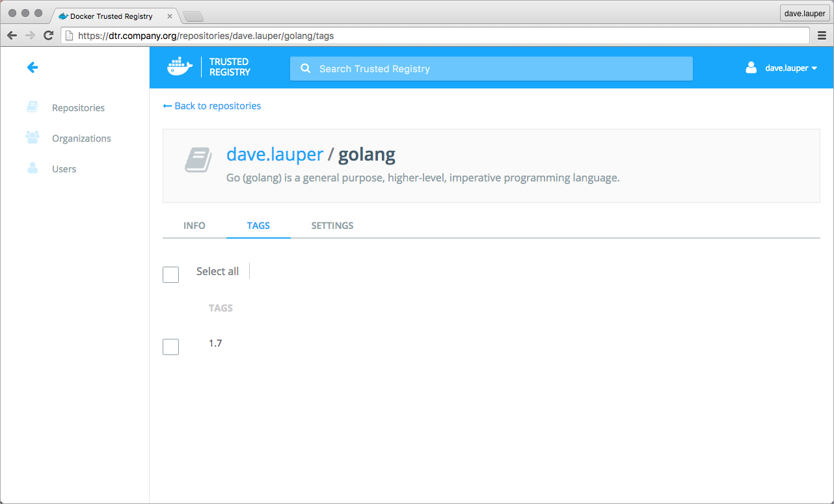Click the user avatar icon in header
This screenshot has height=504, width=834.
tap(751, 68)
